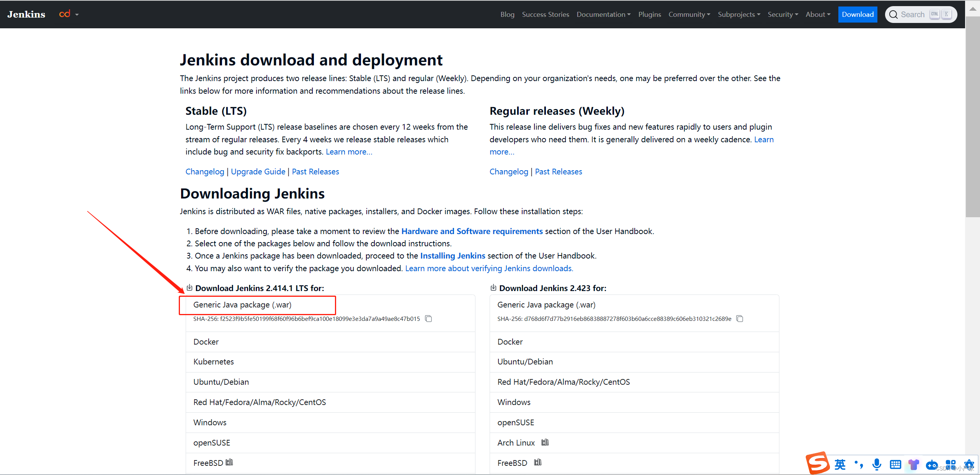
Task: Click the page vertical scrollbar thumb
Action: click(973, 117)
